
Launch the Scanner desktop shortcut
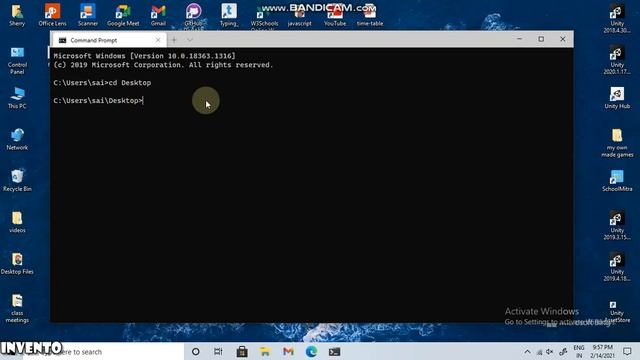pos(88,15)
